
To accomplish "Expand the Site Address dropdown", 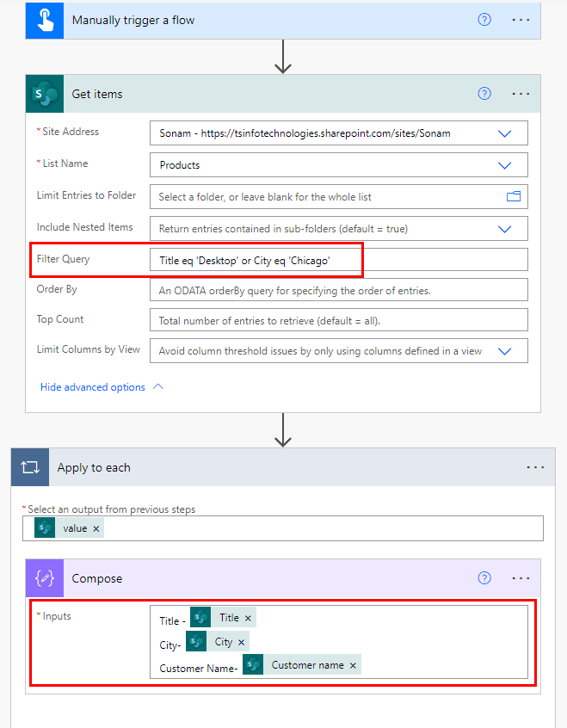I will tap(505, 133).
